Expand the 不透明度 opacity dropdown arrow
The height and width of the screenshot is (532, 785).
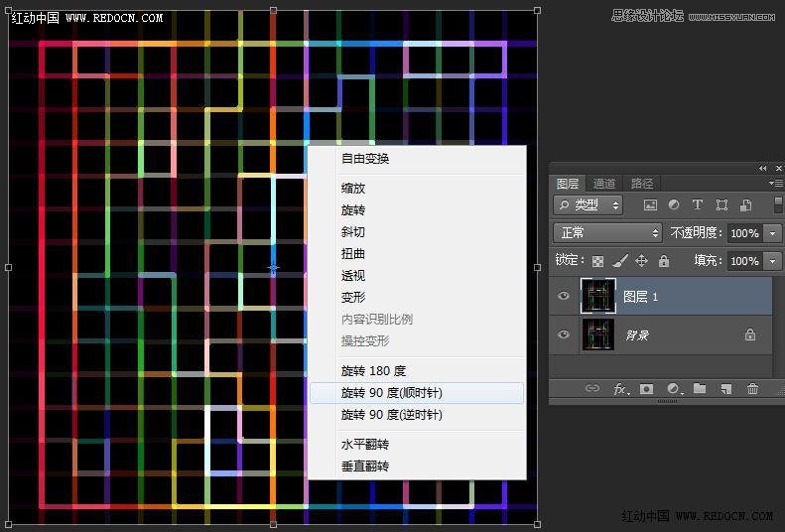[x=773, y=233]
